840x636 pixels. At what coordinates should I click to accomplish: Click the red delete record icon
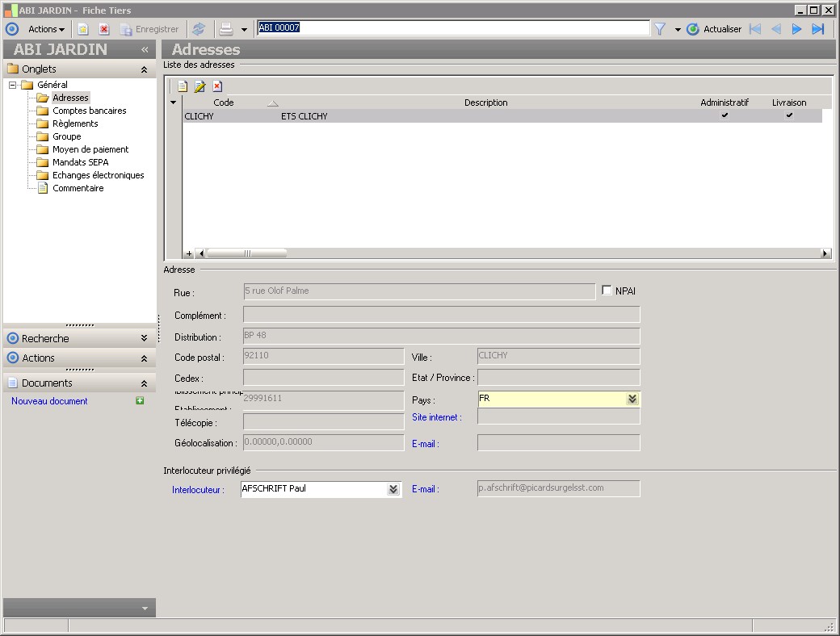click(x=104, y=29)
